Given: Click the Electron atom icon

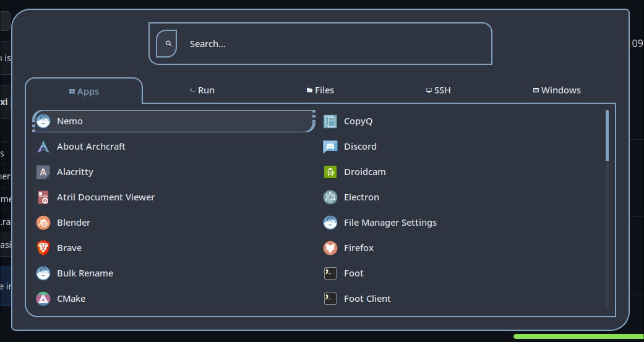Looking at the screenshot, I should [330, 197].
